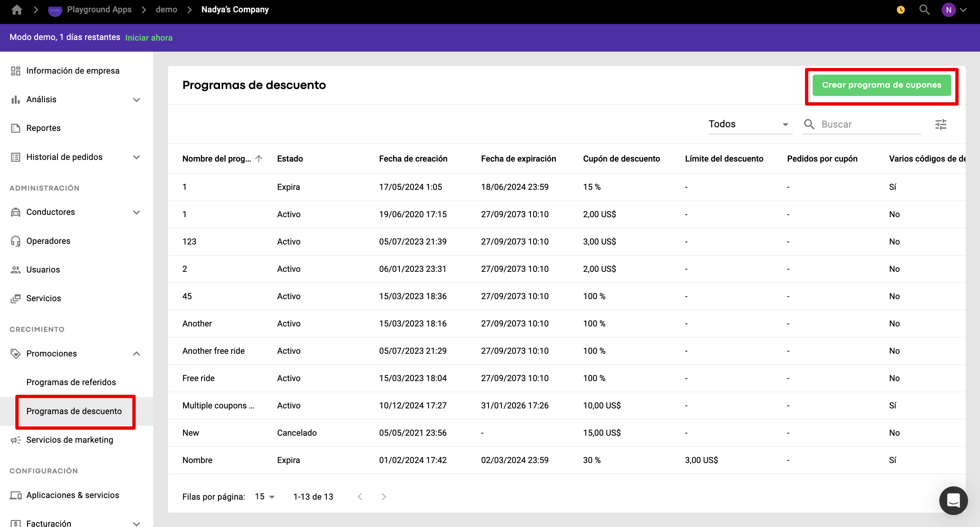Expand the Análisis sidebar section

pos(137,100)
